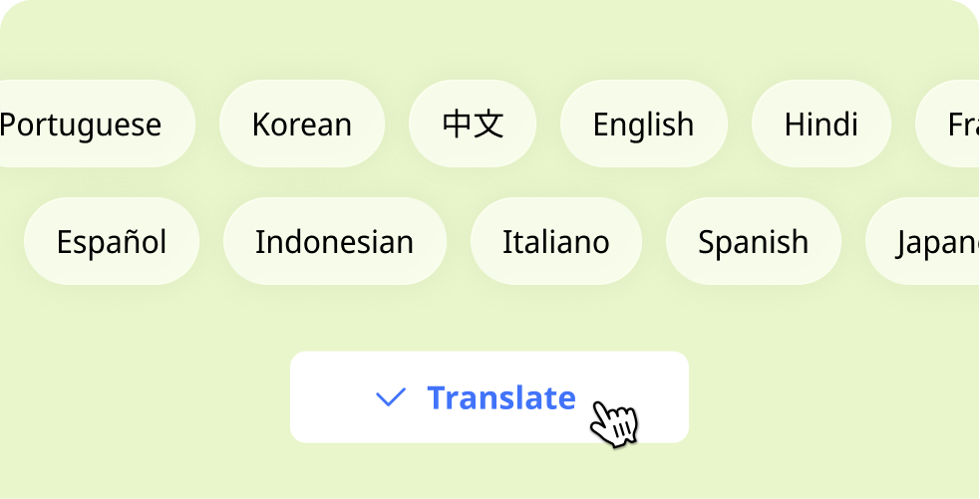Click the Italiano pill in the second row
Viewport: 980px width, 499px height.
(555, 242)
